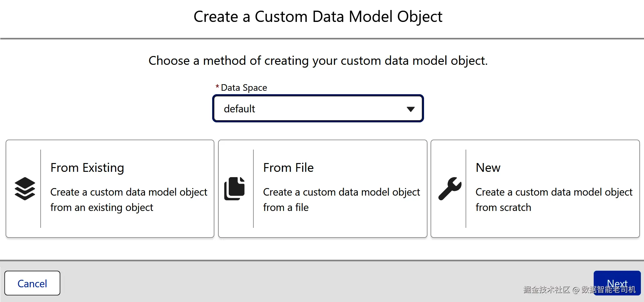Click the "Choose a method" instruction text

click(x=318, y=61)
